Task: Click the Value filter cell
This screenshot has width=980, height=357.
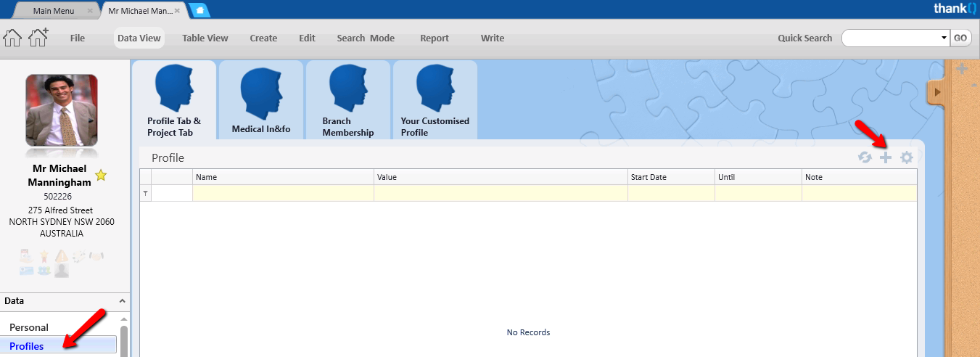Action: pos(501,193)
